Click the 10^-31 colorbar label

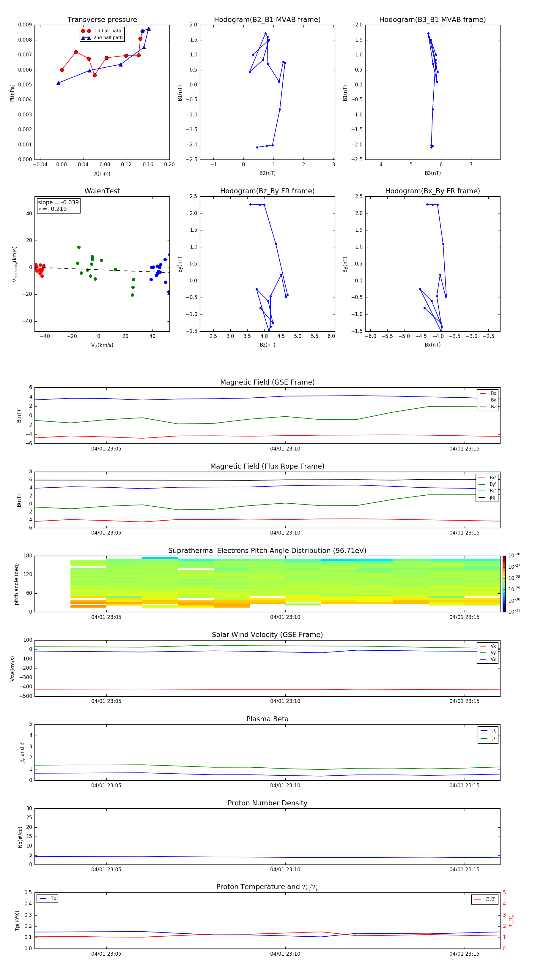(x=514, y=611)
